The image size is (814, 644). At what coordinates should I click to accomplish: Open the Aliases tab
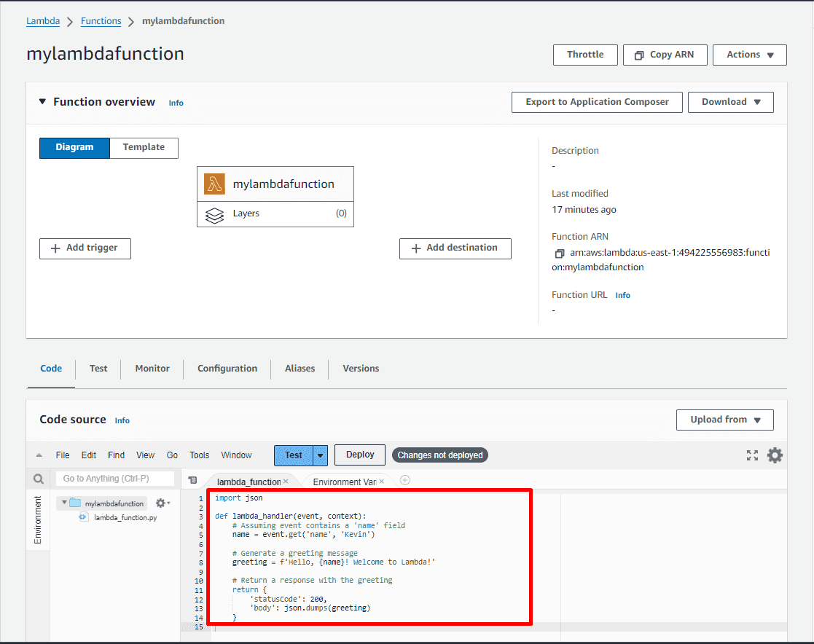pyautogui.click(x=300, y=369)
